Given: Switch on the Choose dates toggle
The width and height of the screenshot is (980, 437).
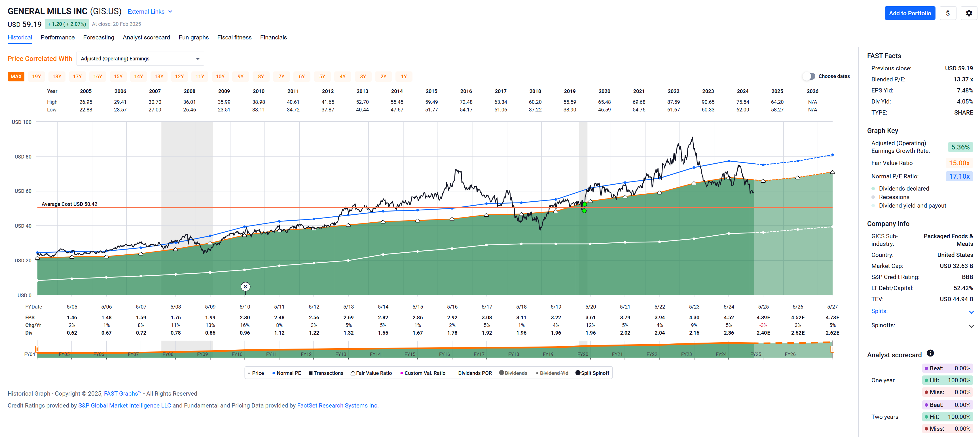Looking at the screenshot, I should click(809, 76).
